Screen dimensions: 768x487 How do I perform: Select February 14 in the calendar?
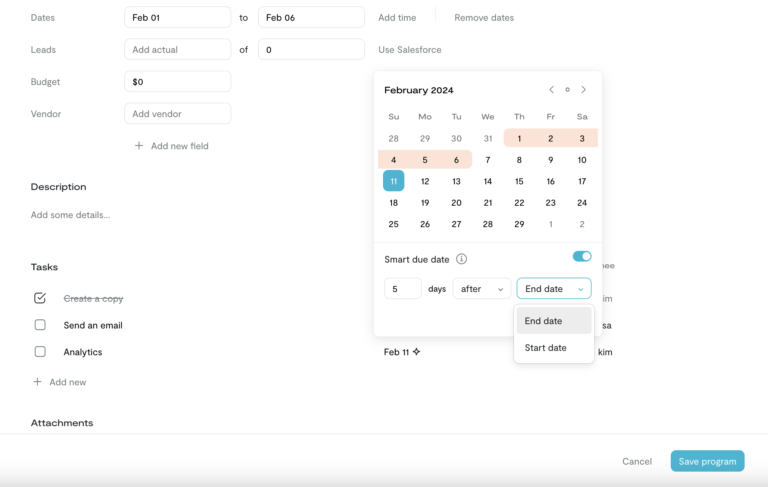click(x=488, y=181)
